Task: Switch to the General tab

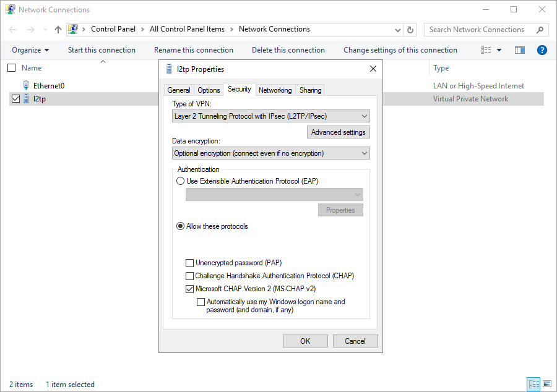Action: 179,90
